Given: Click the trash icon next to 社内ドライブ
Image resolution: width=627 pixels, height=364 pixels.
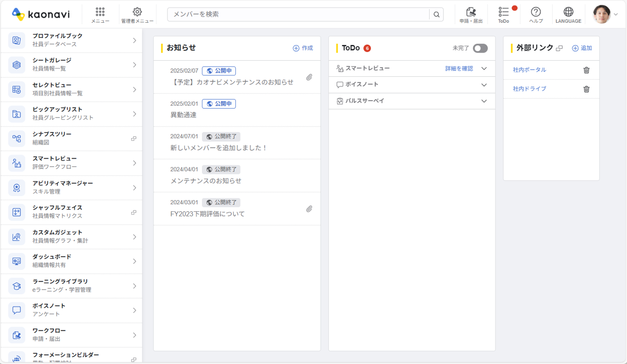Looking at the screenshot, I should [587, 89].
